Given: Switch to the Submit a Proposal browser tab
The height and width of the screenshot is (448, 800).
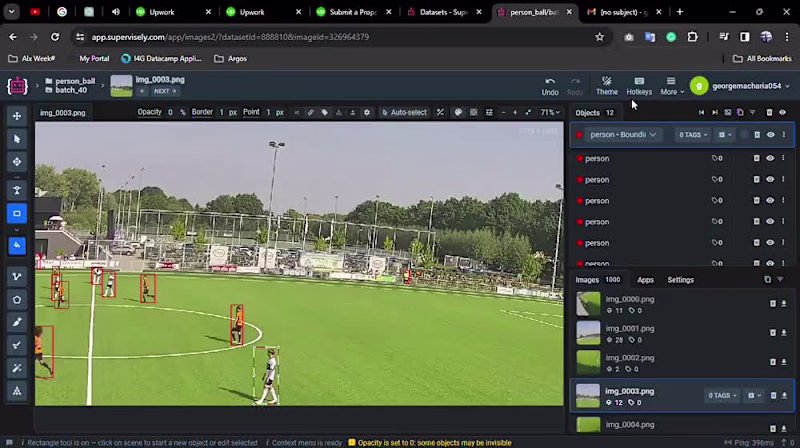Looking at the screenshot, I should click(354, 12).
